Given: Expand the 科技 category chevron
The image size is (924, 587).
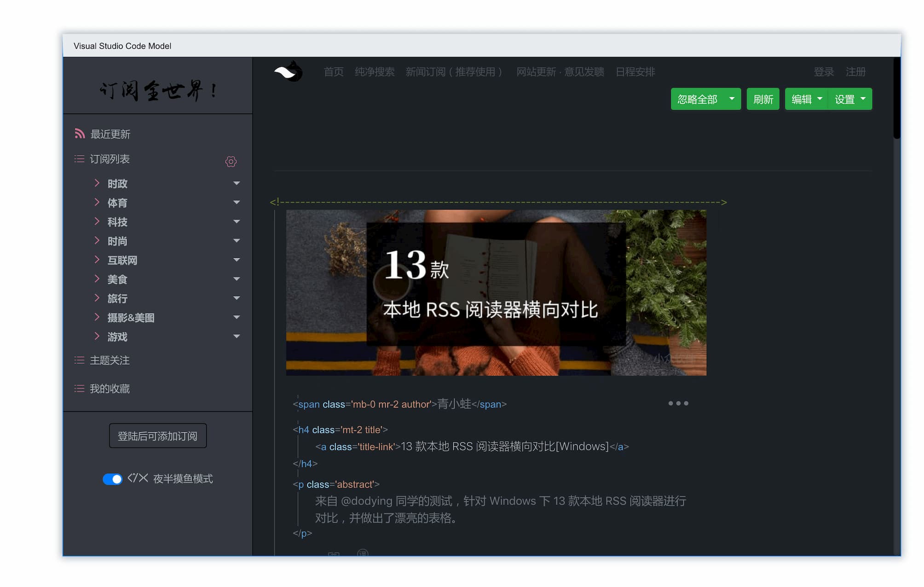Looking at the screenshot, I should click(97, 221).
